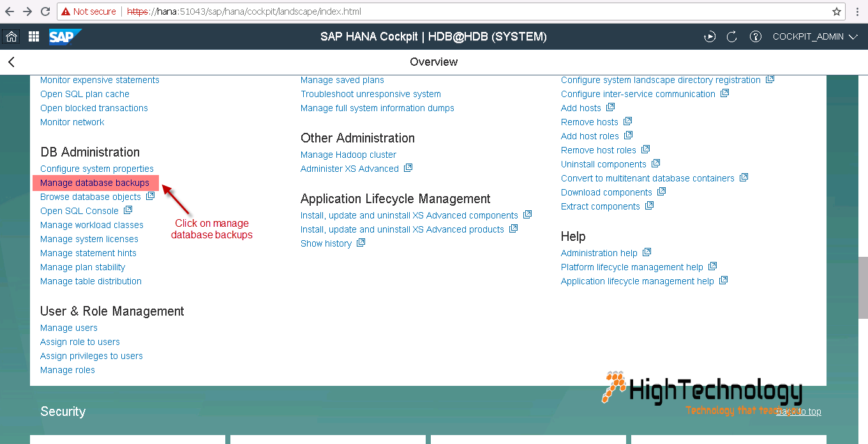Image resolution: width=868 pixels, height=444 pixels.
Task: Click external-link icon beside Download components
Action: coord(662,192)
